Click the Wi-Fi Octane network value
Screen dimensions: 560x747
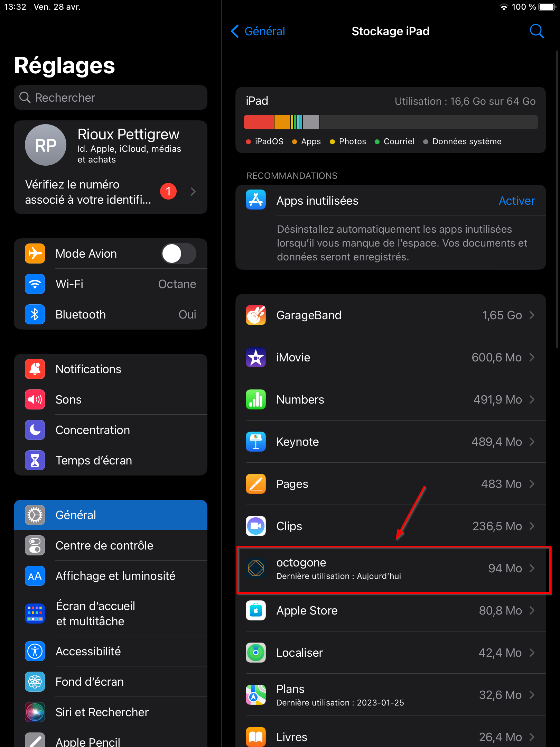[177, 284]
